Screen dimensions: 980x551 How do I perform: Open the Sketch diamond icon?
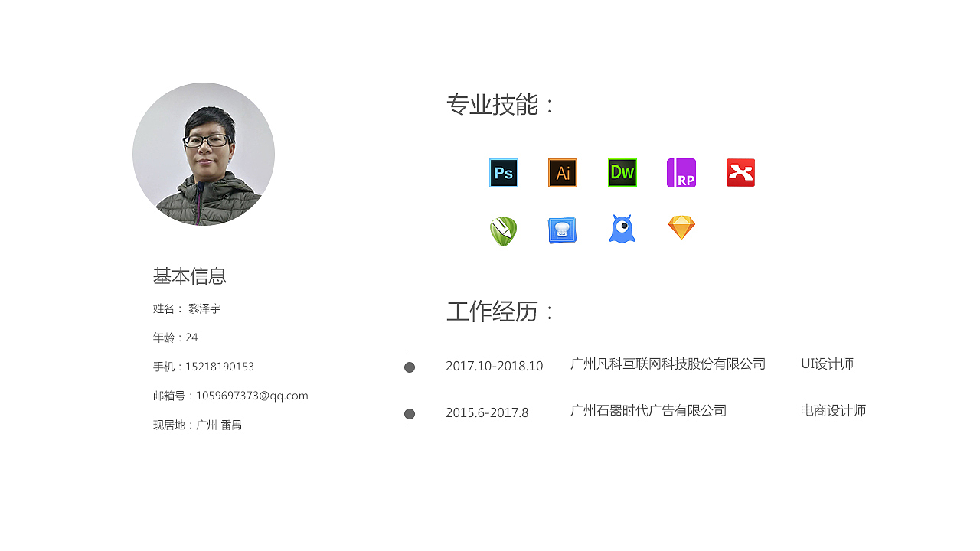[x=681, y=227]
